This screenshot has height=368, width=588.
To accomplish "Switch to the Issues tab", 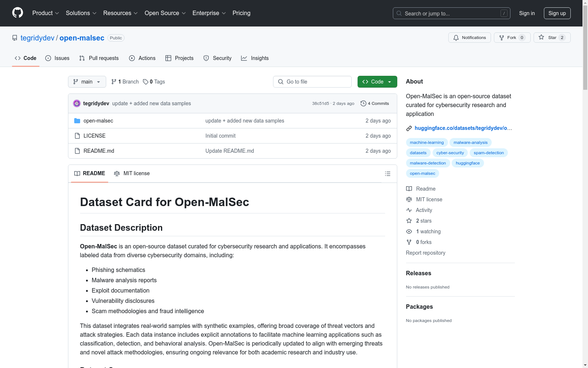I will tap(57, 58).
